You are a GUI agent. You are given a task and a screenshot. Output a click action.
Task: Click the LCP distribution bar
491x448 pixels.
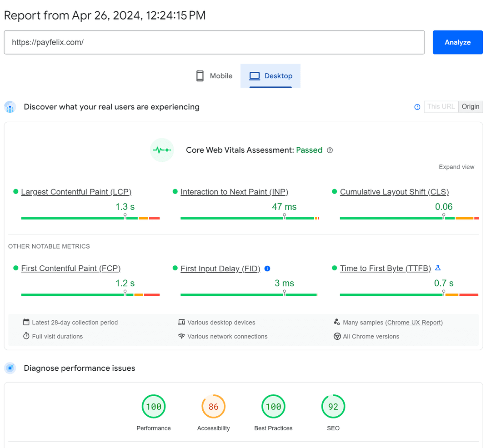tap(90, 218)
